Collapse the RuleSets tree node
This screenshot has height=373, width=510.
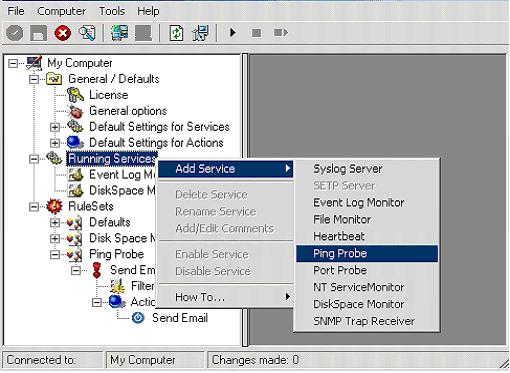point(34,207)
